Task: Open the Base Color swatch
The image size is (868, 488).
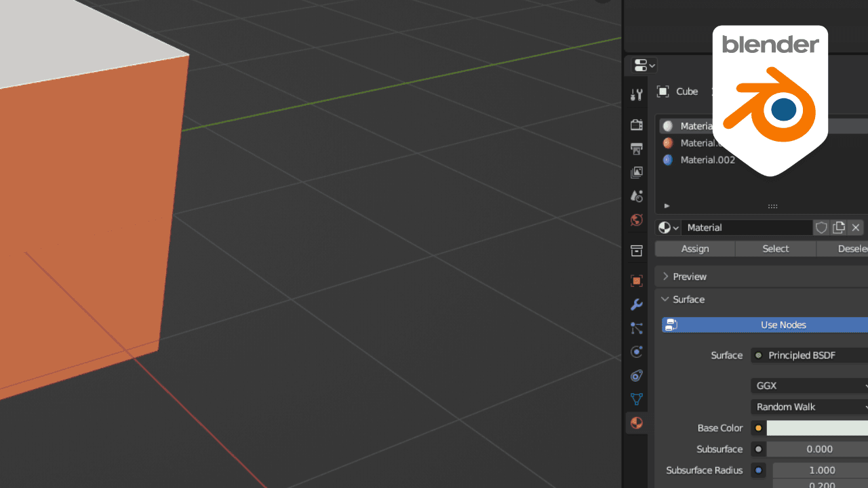Action: (x=817, y=428)
